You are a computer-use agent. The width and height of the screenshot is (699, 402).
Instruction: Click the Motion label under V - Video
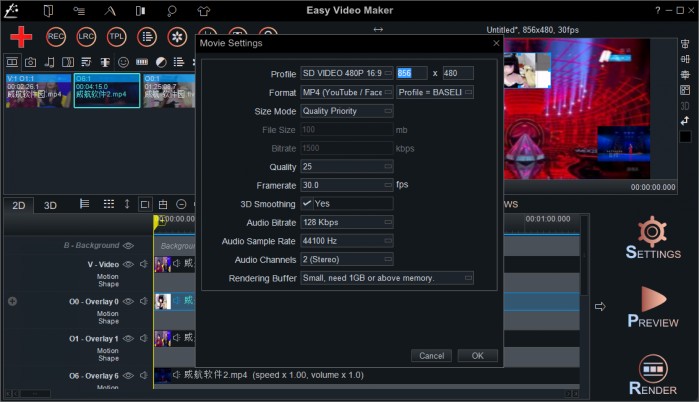(x=107, y=276)
